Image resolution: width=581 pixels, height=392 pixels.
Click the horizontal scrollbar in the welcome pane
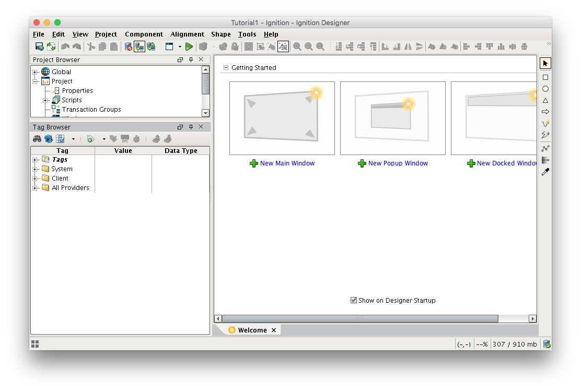click(361, 318)
